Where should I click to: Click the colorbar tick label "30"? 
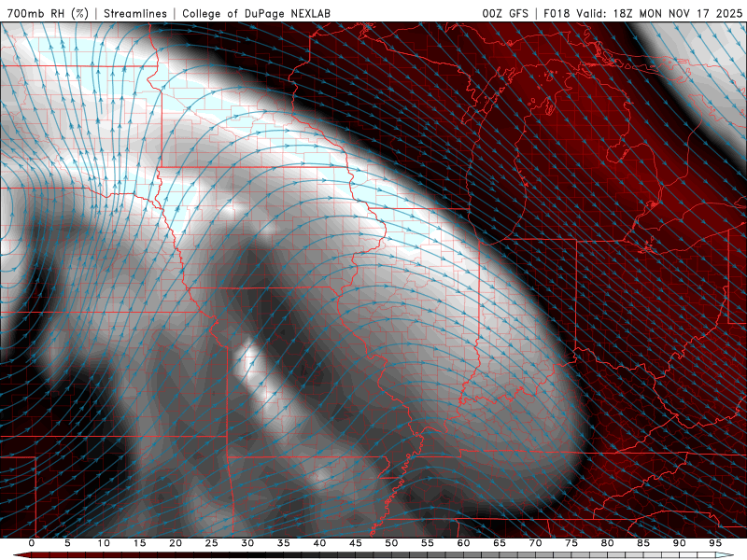(x=247, y=543)
